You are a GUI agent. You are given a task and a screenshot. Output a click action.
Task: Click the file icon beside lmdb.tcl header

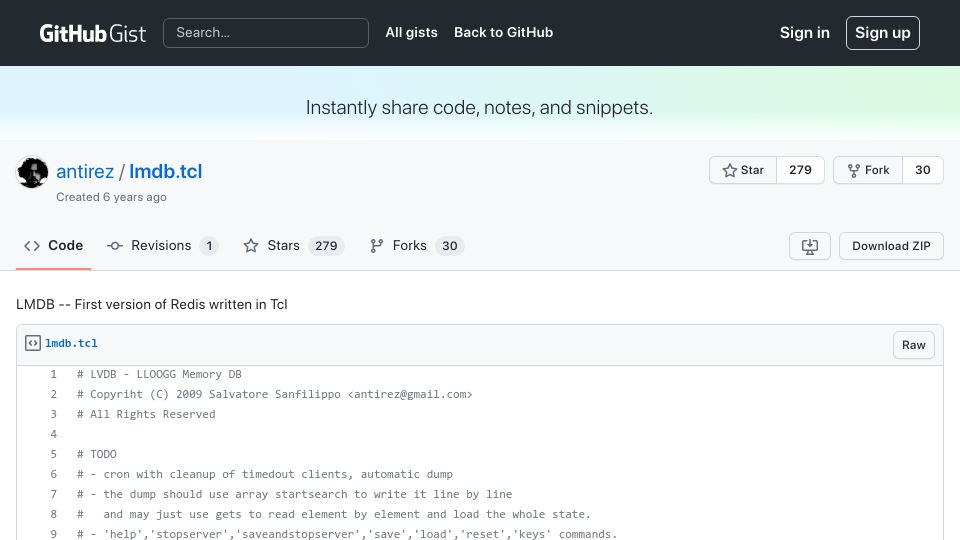(32, 343)
